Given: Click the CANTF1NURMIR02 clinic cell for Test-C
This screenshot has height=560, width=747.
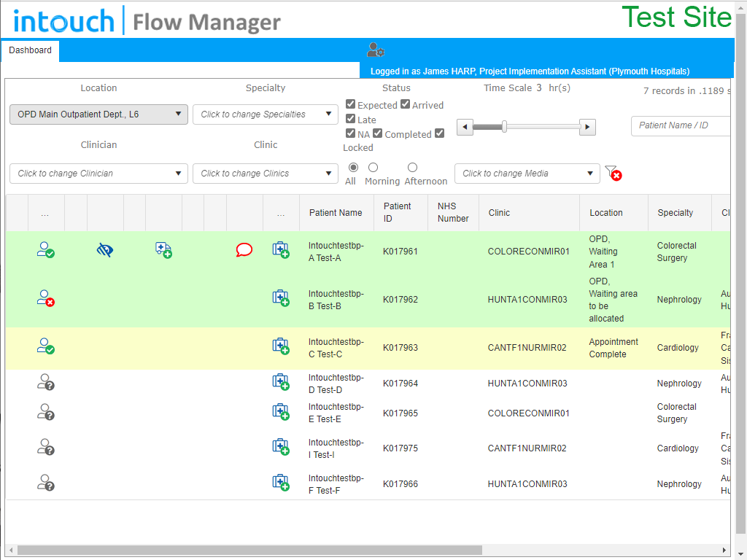Looking at the screenshot, I should click(x=527, y=348).
